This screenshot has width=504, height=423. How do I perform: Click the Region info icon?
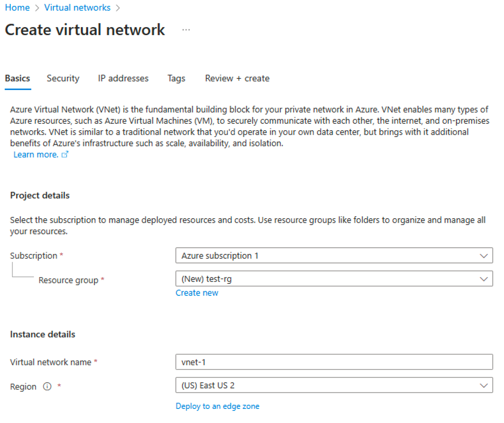(47, 386)
